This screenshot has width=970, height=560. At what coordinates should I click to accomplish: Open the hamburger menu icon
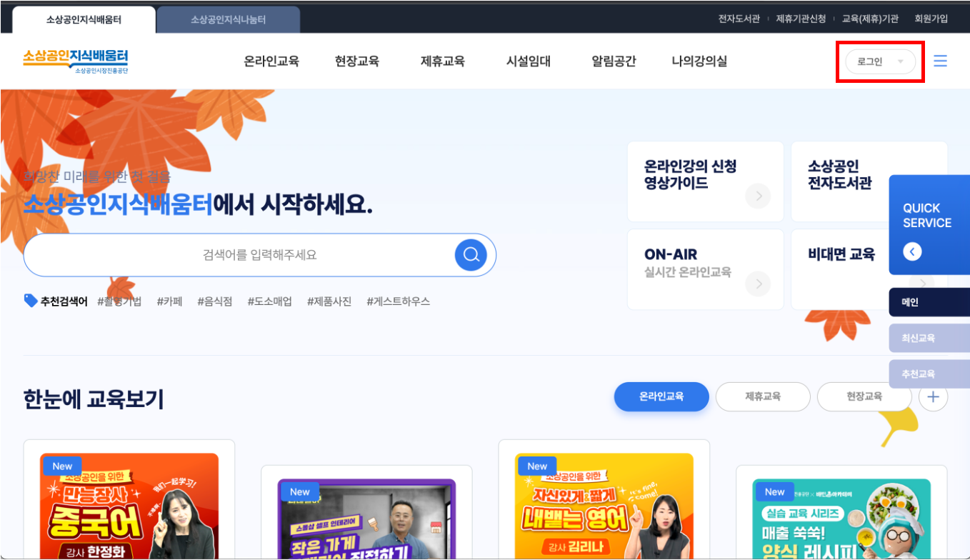tap(940, 61)
